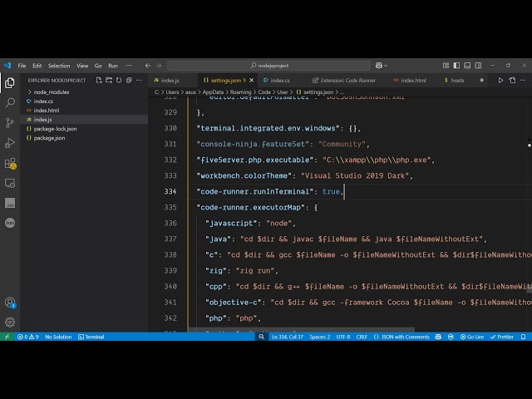This screenshot has height=399, width=532.
Task: Close the settings.json tab
Action: (251, 81)
